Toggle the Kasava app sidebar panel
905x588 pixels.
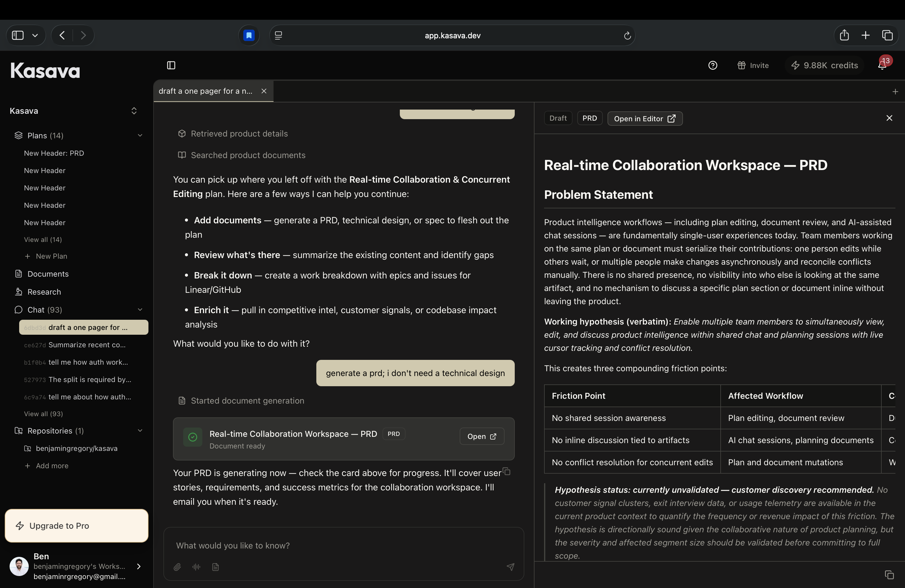point(171,66)
